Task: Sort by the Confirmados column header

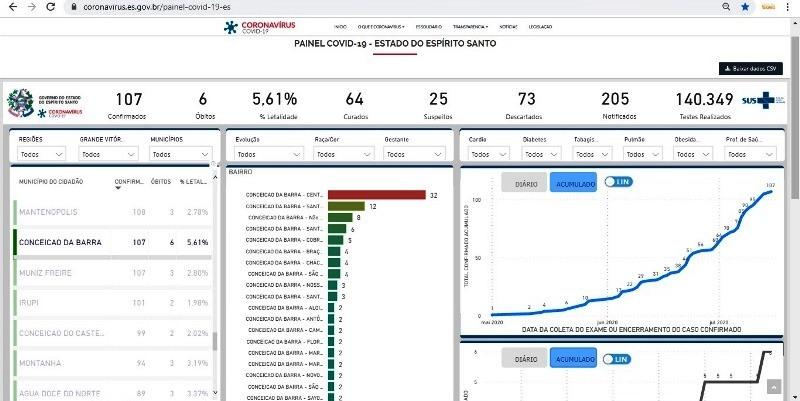Action: tap(129, 182)
